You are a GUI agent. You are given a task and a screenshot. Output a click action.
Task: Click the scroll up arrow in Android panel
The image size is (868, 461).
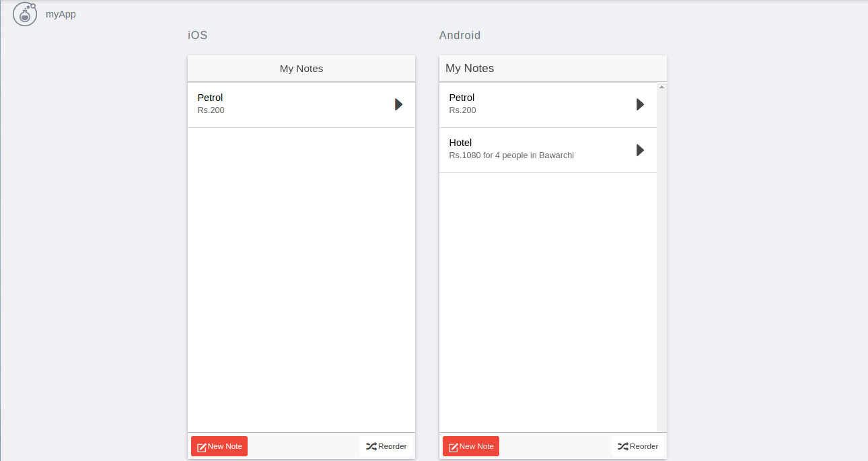coord(661,87)
